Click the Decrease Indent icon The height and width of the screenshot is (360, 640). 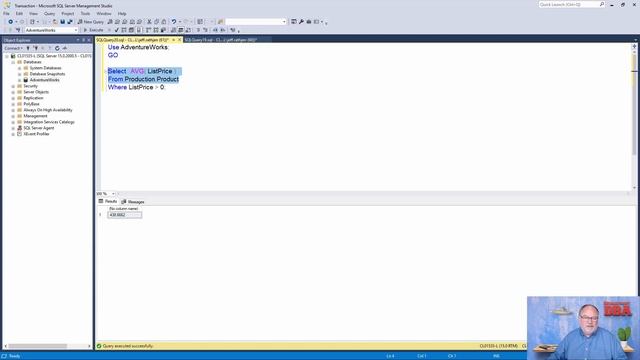pyautogui.click(x=215, y=30)
